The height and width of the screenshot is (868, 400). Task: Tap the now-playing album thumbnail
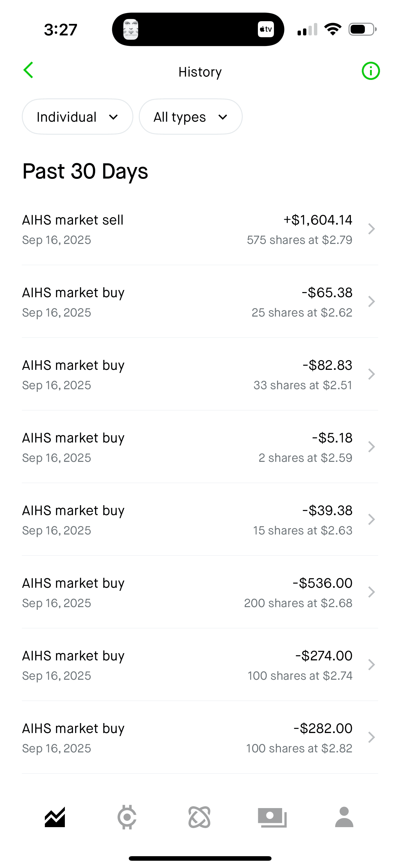(x=131, y=29)
